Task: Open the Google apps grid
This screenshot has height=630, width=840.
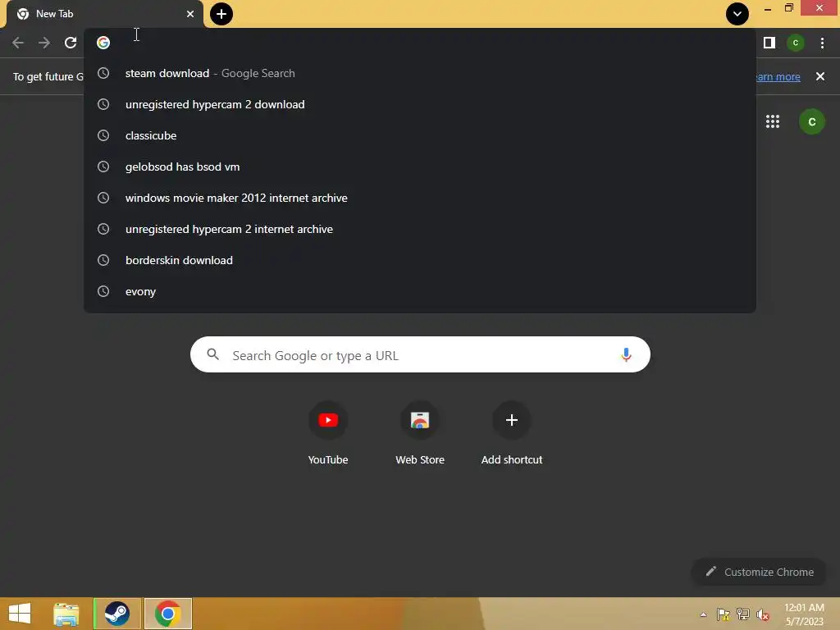Action: pos(773,121)
